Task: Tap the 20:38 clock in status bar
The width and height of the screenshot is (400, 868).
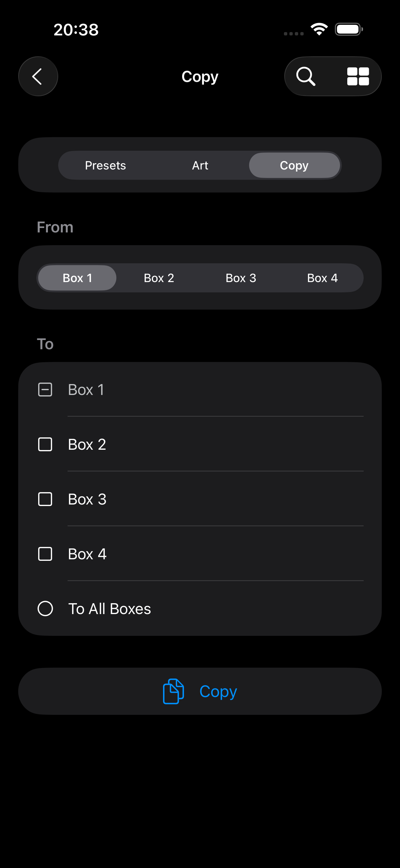Action: coord(76,30)
